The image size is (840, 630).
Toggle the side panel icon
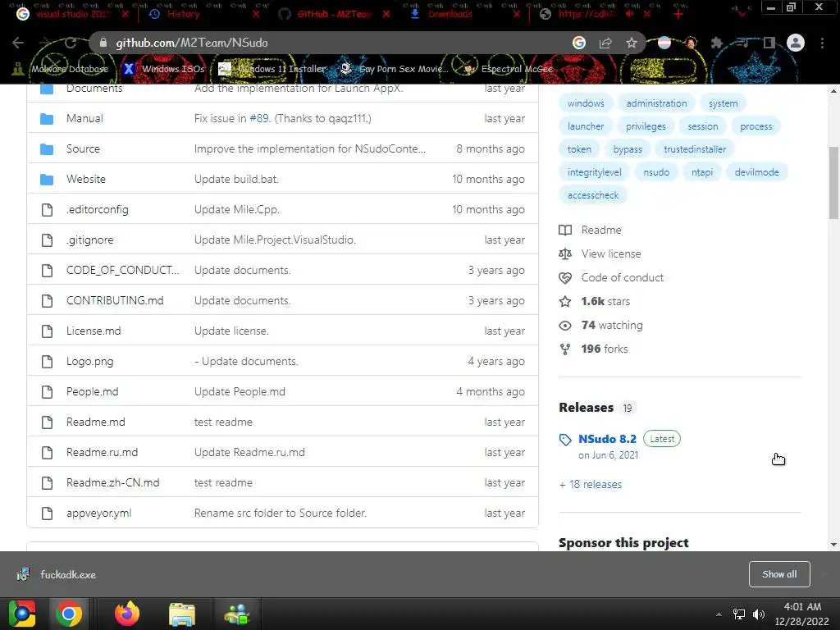[x=769, y=43]
